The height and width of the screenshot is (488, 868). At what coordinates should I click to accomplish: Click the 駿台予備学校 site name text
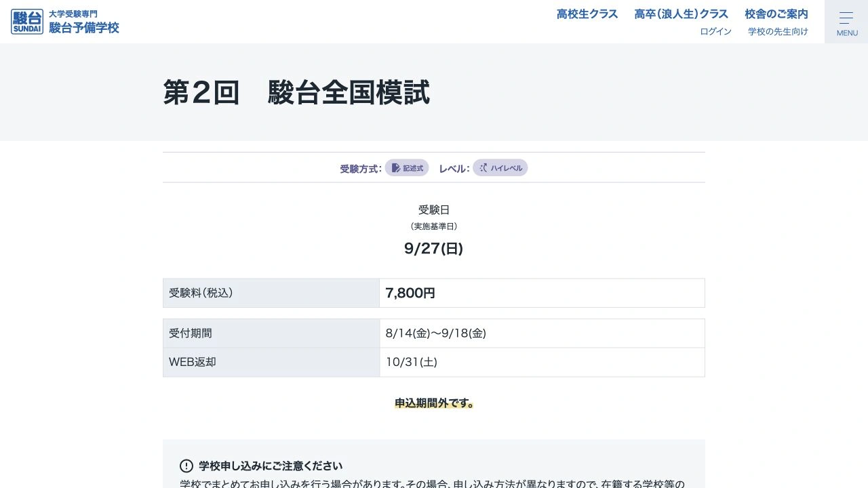click(84, 28)
